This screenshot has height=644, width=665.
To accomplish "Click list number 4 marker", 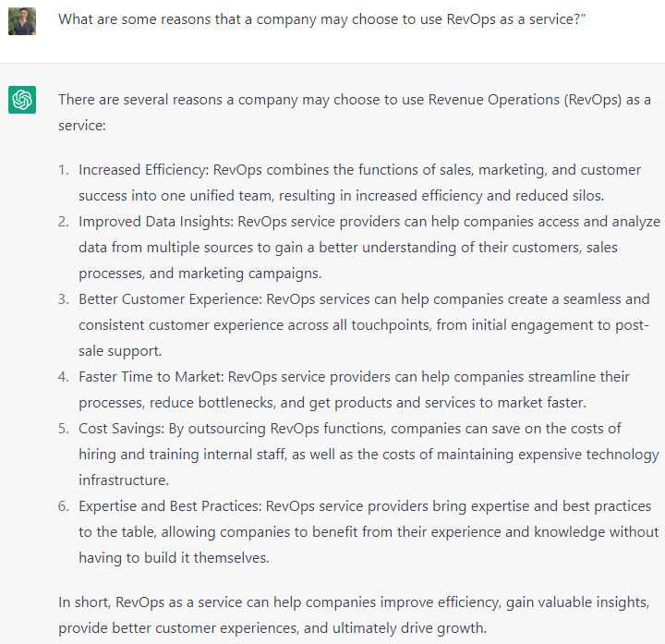I will 64,377.
